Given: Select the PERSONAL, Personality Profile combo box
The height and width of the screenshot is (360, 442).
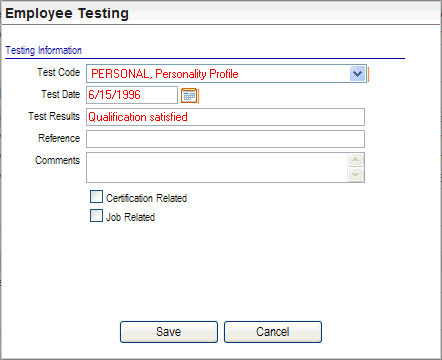Looking at the screenshot, I should point(226,74).
